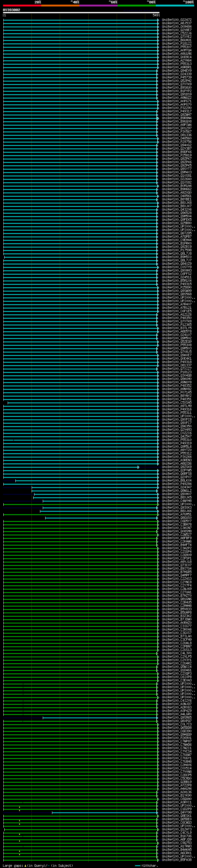This screenshot has height=868, width=197.
Task: Select the UniRef100_B9ITG4 label
Action: tap(177, 568)
